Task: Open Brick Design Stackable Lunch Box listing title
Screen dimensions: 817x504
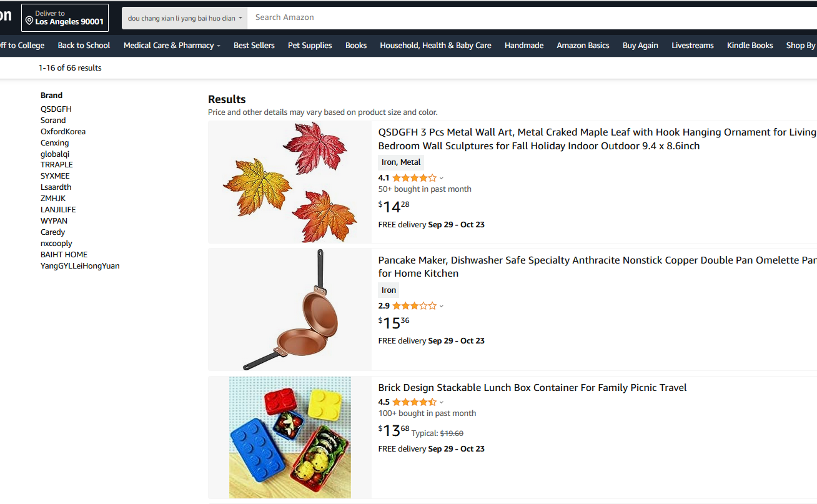Action: tap(532, 388)
